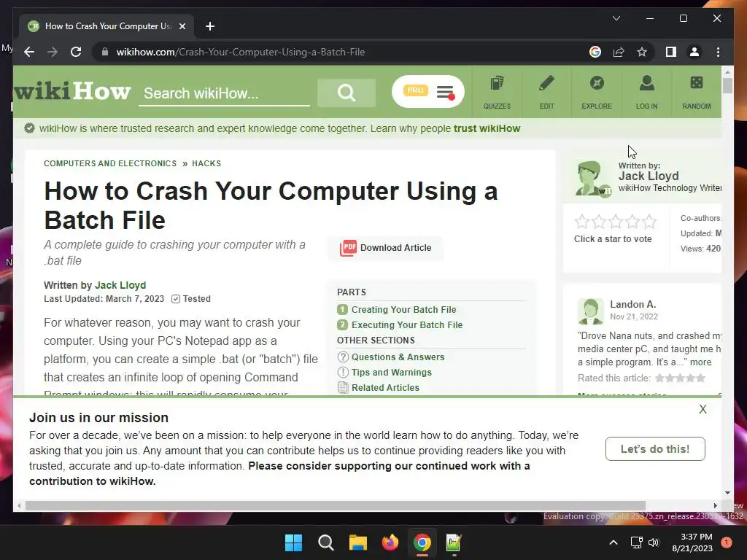Viewport: 747px width, 560px height.
Task: Expand Landon A.'s review with more
Action: click(700, 362)
